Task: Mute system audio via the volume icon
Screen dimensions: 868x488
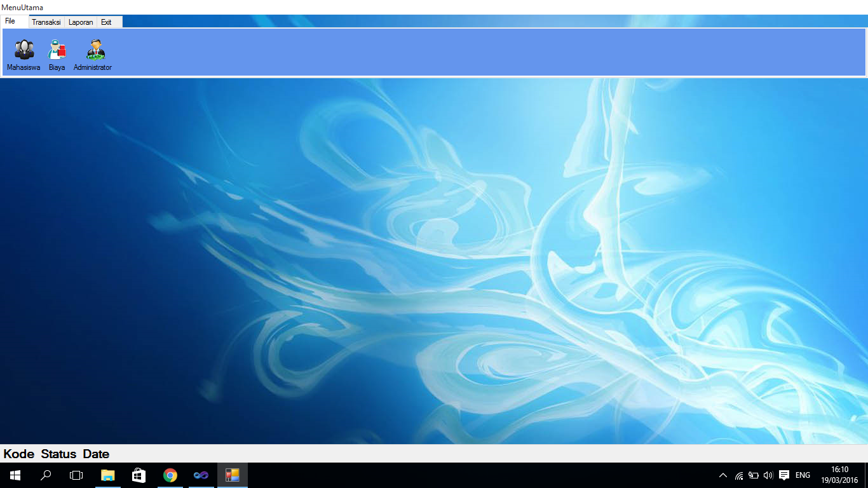Action: (768, 475)
